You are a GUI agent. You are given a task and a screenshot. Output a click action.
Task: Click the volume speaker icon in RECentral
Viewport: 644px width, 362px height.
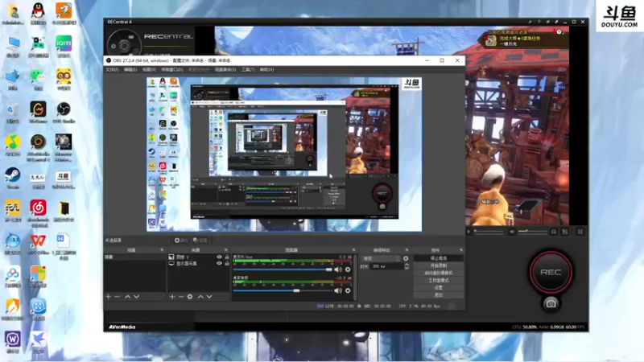click(x=512, y=232)
